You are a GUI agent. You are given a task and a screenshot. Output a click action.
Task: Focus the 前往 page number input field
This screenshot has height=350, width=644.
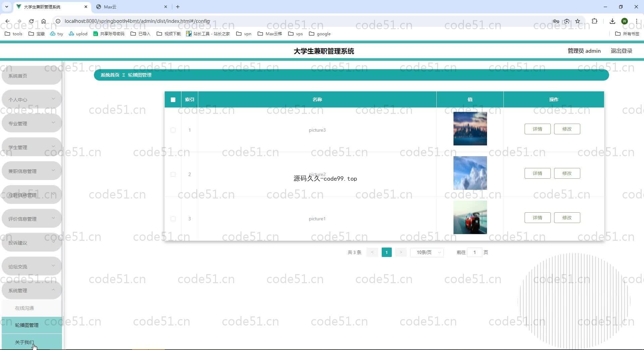point(475,252)
